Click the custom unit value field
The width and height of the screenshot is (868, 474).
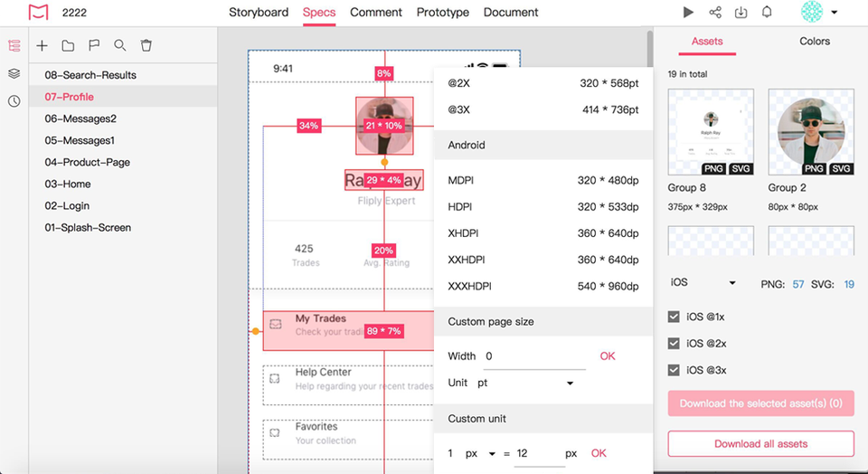tap(539, 455)
